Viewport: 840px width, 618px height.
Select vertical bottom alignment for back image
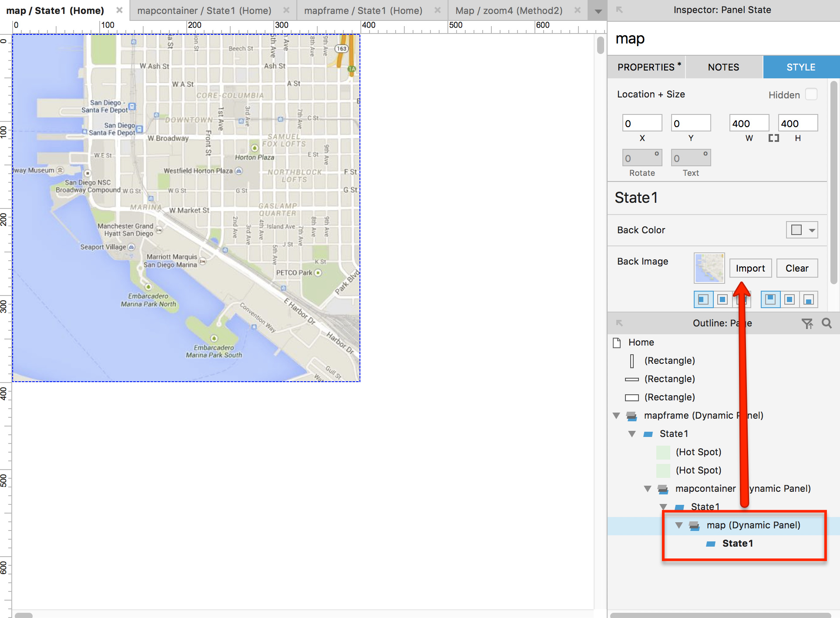(809, 299)
